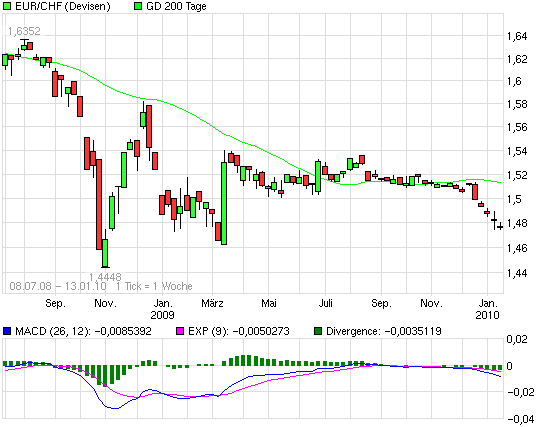Click the 1,5 price axis label
The height and width of the screenshot is (427, 545).
tap(514, 199)
